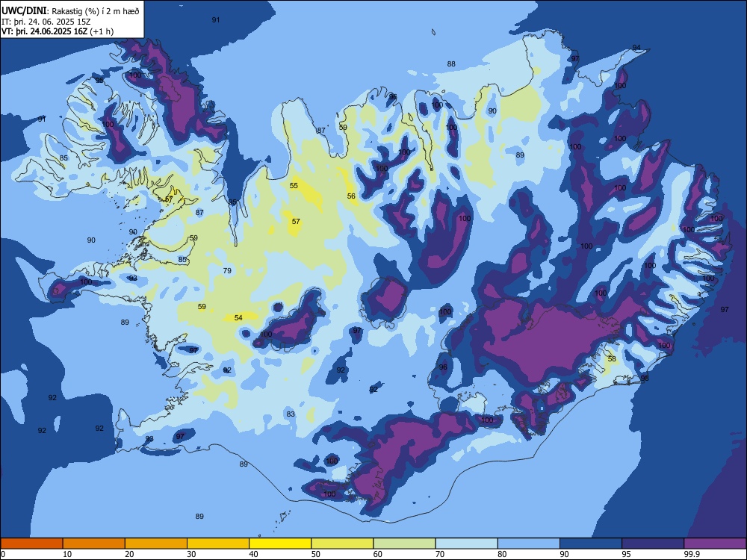This screenshot has height=560, width=747.
Task: Click the humidity value '98' on the map
Action: [645, 378]
